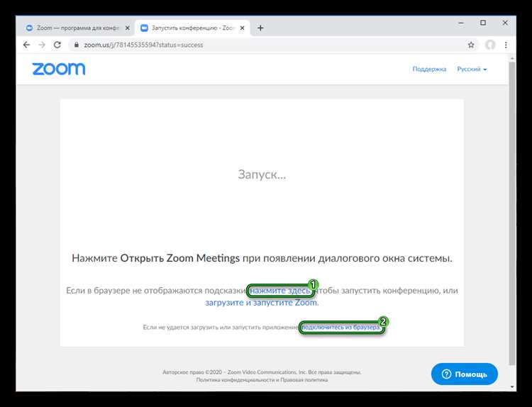Open Политика конфиденциальности и Правовая политика link
This screenshot has height=407, width=532.
point(262,380)
